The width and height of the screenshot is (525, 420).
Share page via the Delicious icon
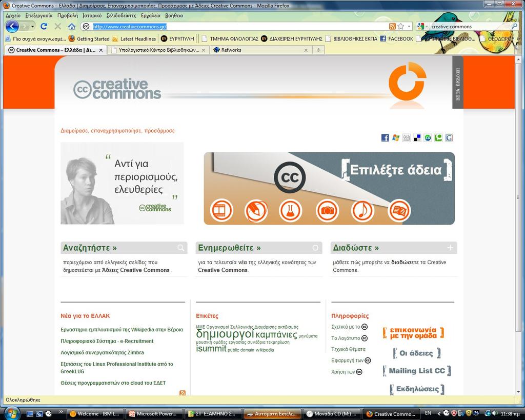tap(417, 137)
